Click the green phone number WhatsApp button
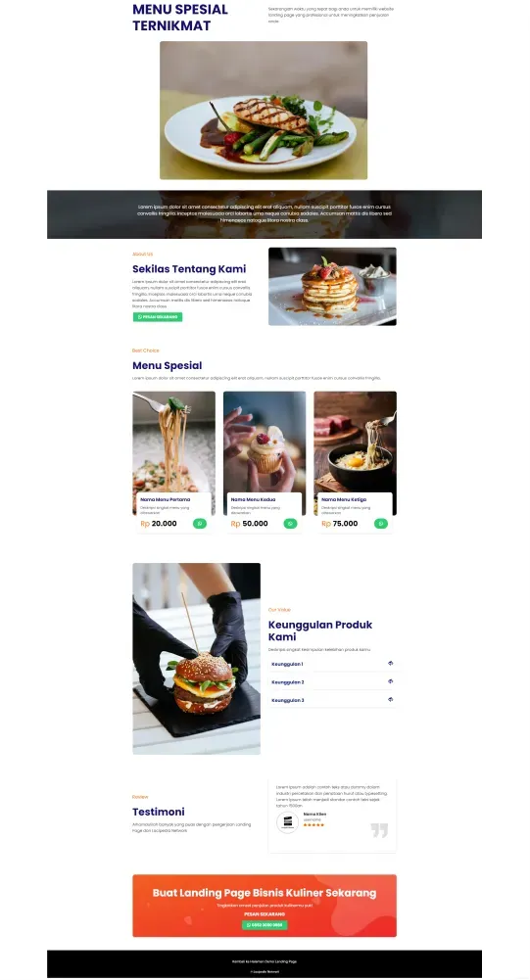The width and height of the screenshot is (530, 980). click(x=265, y=925)
